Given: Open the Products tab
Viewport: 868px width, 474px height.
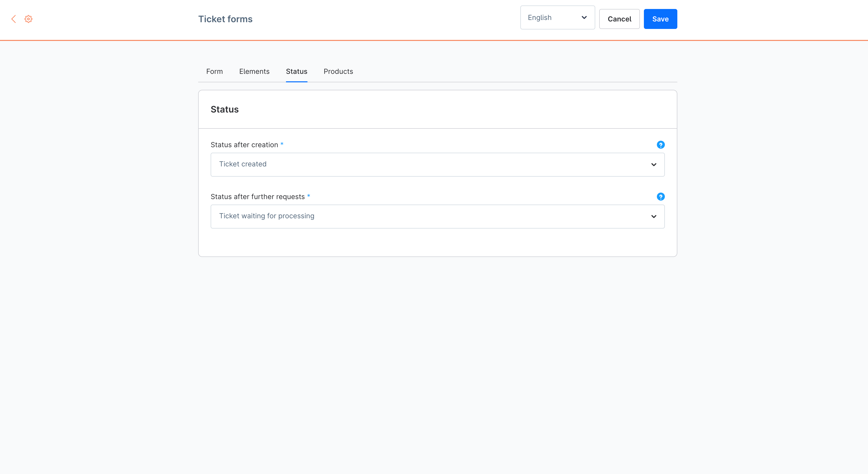Looking at the screenshot, I should pyautogui.click(x=338, y=71).
